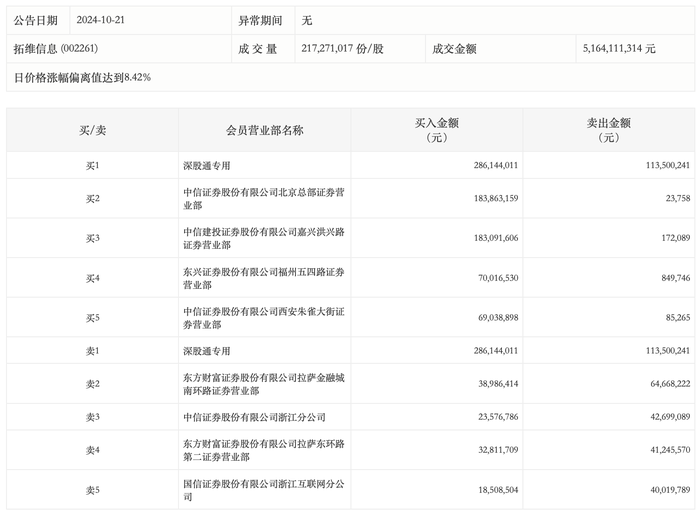Open 中信证券北京总部证券营业部 entry

(263, 199)
